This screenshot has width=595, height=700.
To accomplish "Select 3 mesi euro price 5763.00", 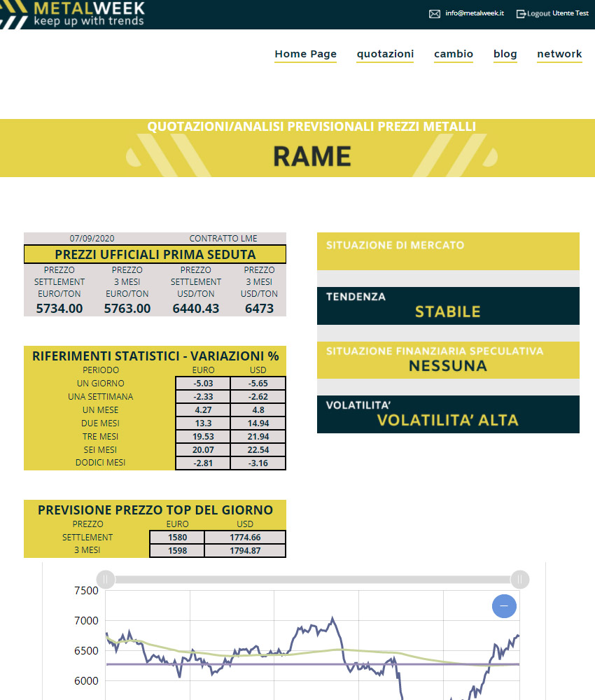I will click(x=127, y=309).
